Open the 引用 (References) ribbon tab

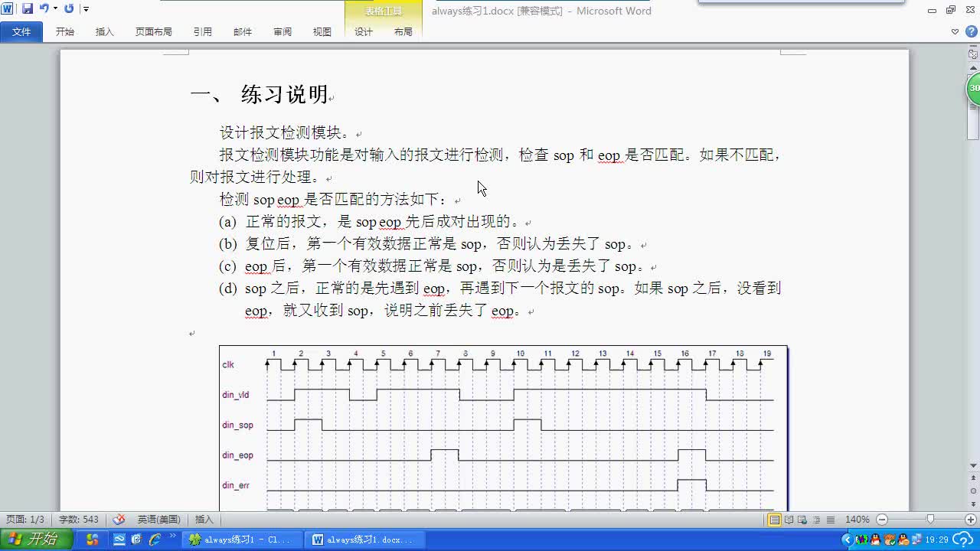(x=203, y=31)
